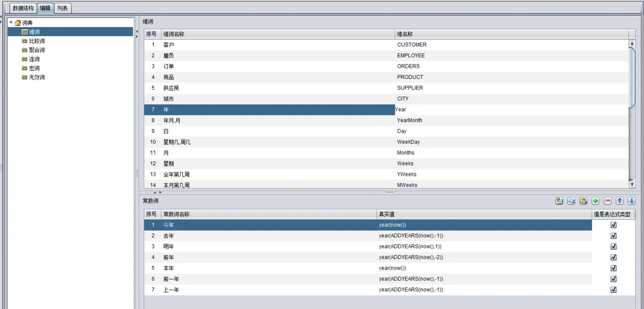Collapse the 词典 root tree node
This screenshot has width=644, height=309.
(x=11, y=23)
